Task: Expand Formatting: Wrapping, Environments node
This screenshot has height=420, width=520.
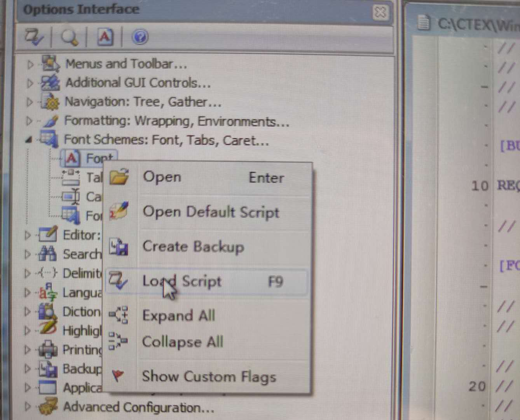Action: click(29, 121)
